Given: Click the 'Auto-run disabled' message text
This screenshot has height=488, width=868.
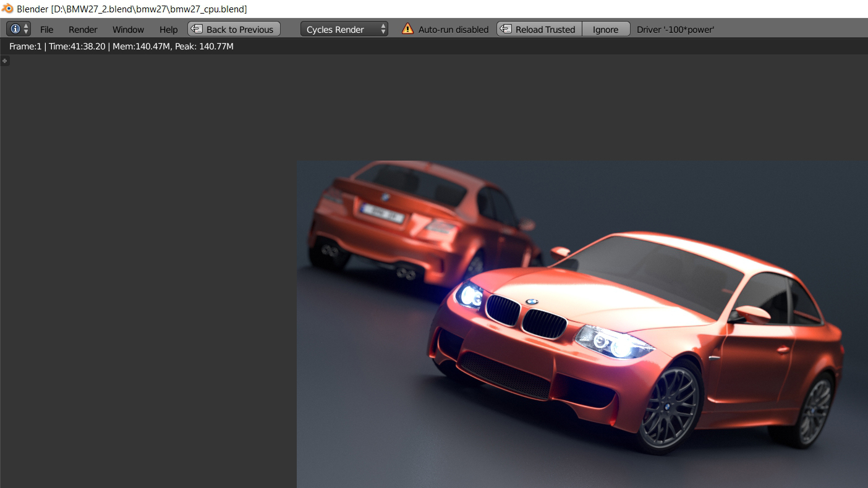Looking at the screenshot, I should click(x=453, y=29).
